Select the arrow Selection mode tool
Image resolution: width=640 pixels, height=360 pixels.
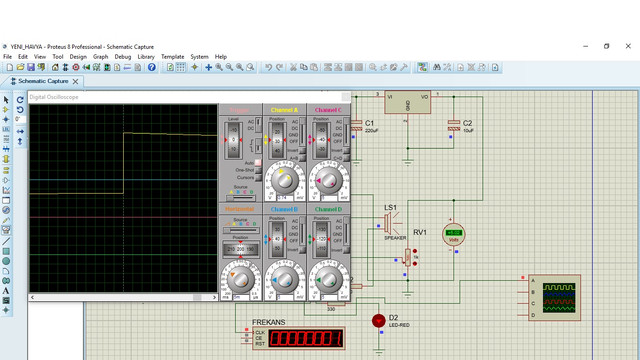pos(6,100)
